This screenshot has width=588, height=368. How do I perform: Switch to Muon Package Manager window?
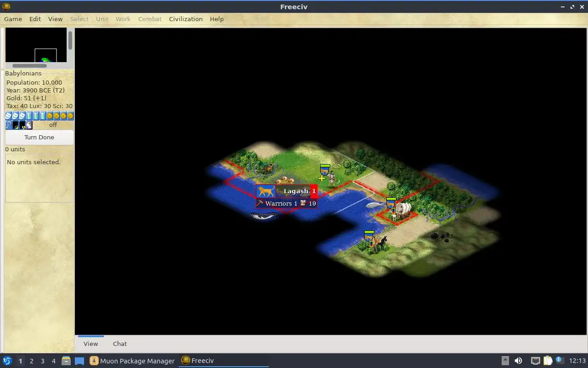132,361
